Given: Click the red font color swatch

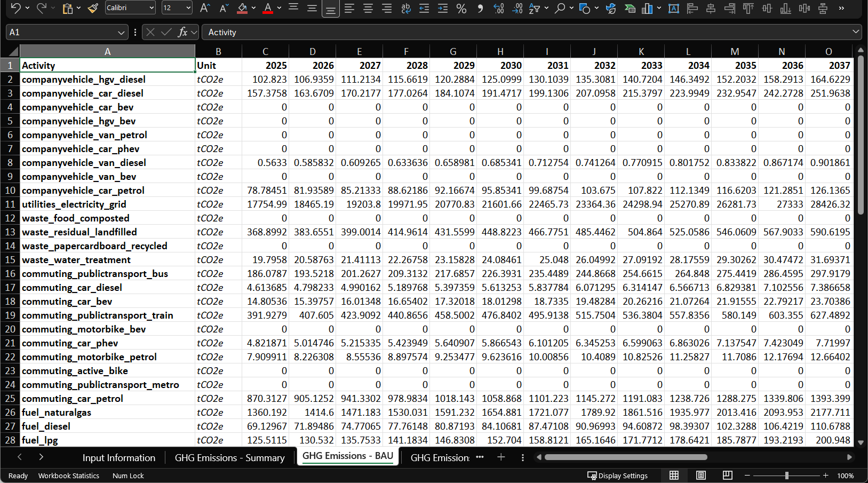Looking at the screenshot, I should (268, 8).
